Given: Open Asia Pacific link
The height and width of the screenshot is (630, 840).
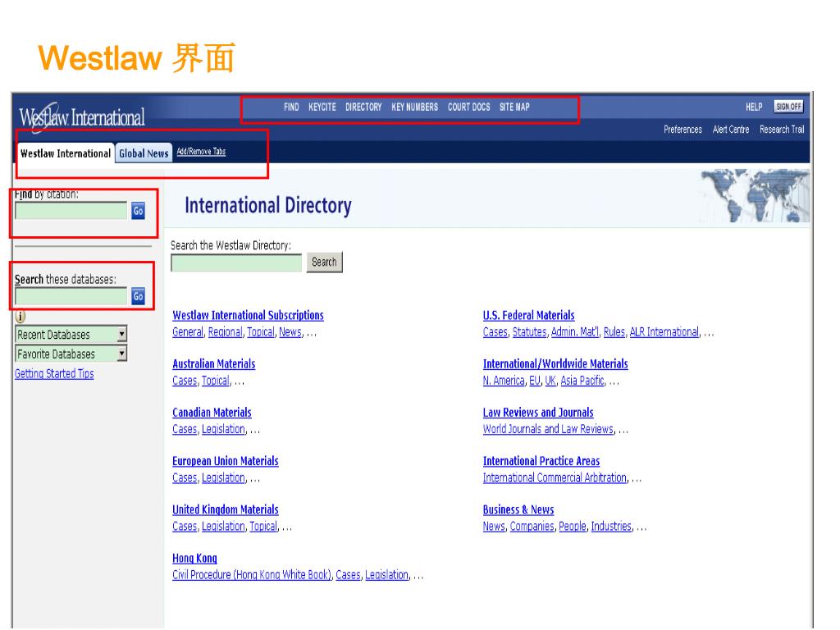Looking at the screenshot, I should pyautogui.click(x=582, y=381).
